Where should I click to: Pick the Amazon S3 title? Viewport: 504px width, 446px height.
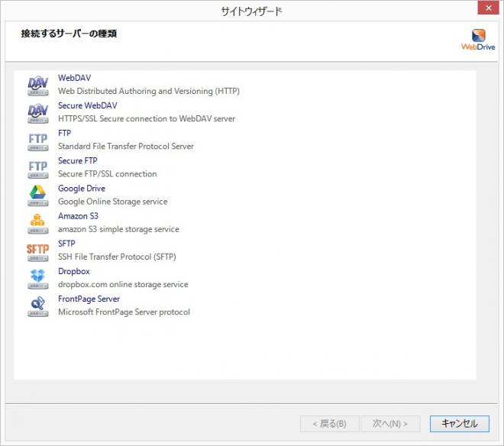tap(78, 216)
